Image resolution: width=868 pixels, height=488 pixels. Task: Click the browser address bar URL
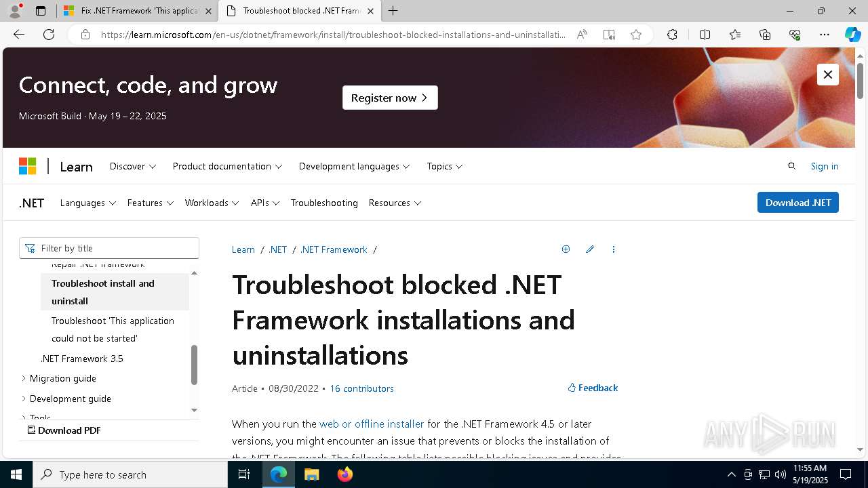pos(332,35)
